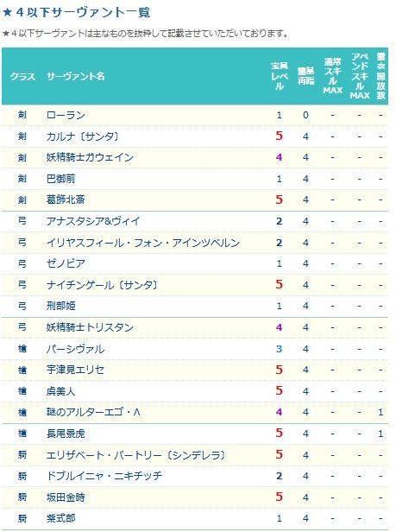The width and height of the screenshot is (396, 532).
Task: Open アナスタシア&ヴィイ entry
Action: click(93, 221)
